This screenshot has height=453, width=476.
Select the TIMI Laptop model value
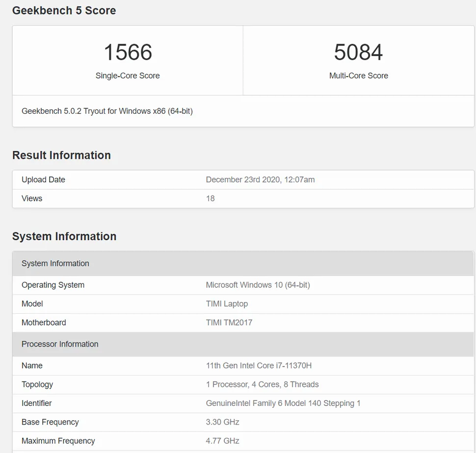click(227, 304)
